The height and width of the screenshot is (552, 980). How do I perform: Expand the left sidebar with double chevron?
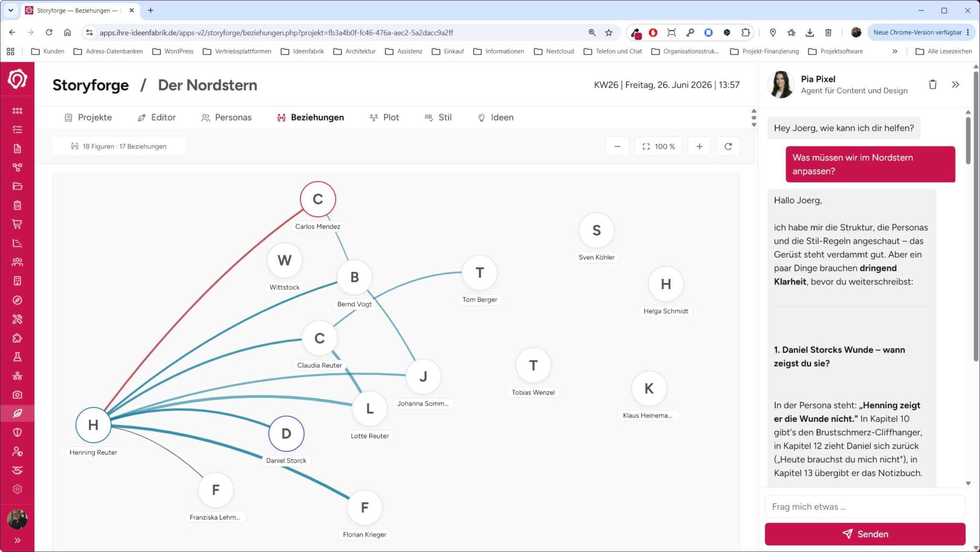click(x=17, y=540)
